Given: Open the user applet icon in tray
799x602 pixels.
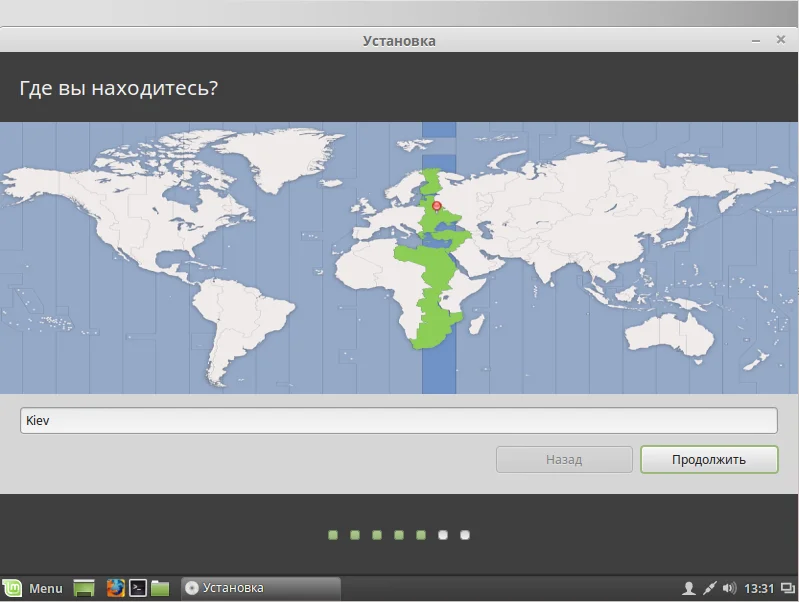Looking at the screenshot, I should click(x=689, y=588).
